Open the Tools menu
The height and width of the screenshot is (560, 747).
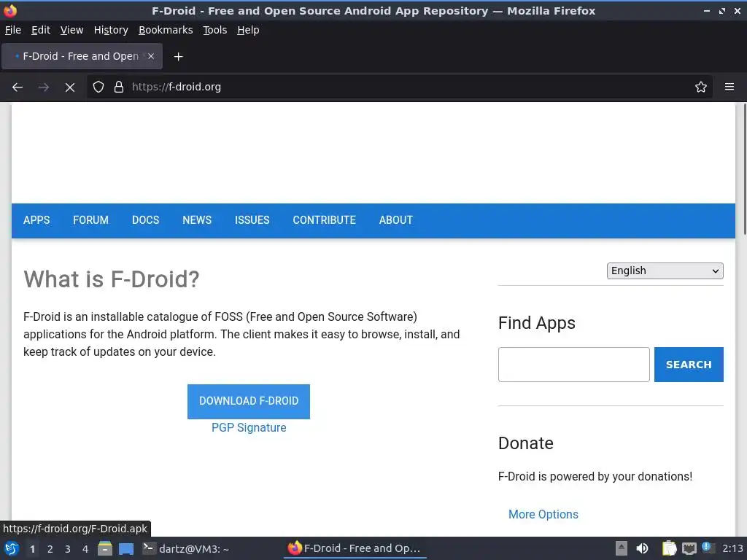coord(215,30)
